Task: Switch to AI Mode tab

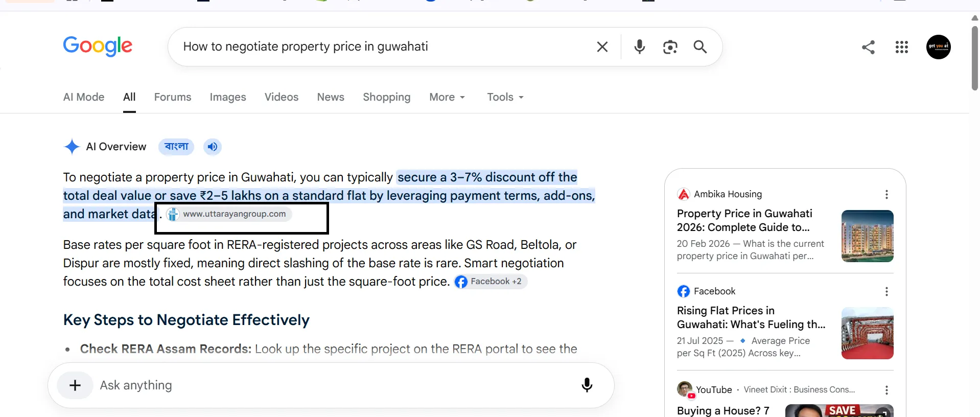Action: 84,97
